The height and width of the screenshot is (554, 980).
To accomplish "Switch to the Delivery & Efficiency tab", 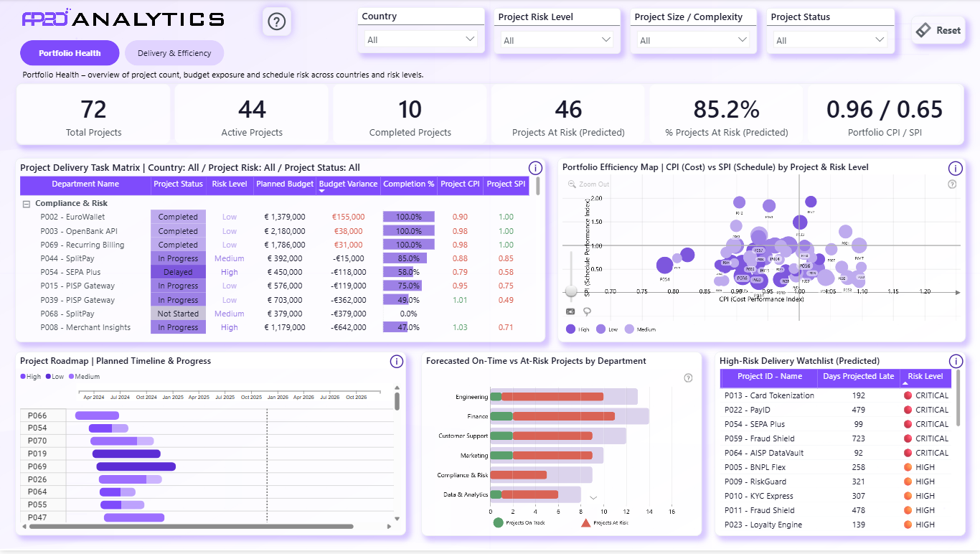I will click(x=174, y=52).
